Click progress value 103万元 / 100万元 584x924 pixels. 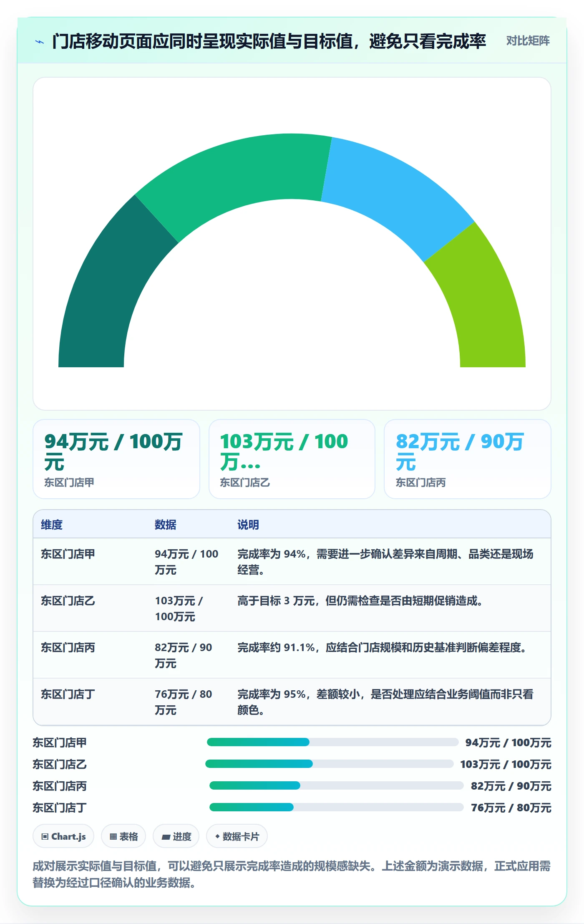pos(506,764)
